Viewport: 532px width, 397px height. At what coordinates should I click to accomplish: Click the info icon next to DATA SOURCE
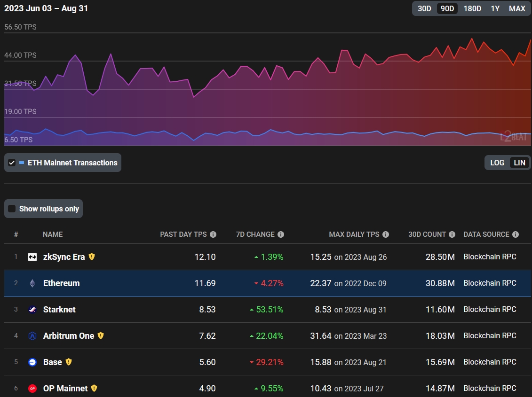(516, 234)
